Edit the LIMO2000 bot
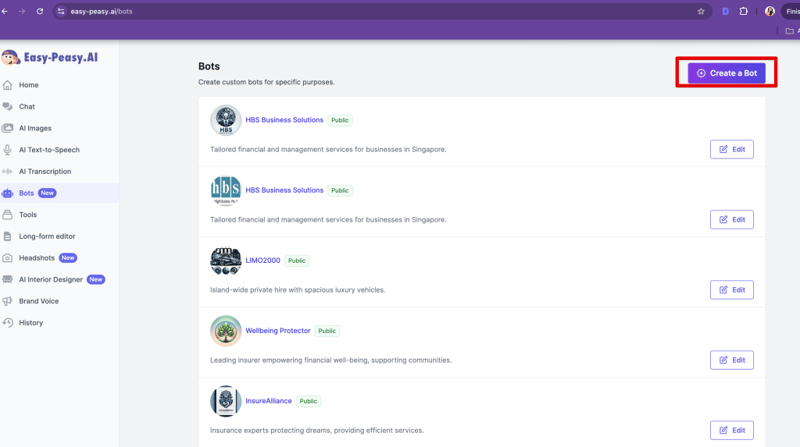 click(731, 290)
